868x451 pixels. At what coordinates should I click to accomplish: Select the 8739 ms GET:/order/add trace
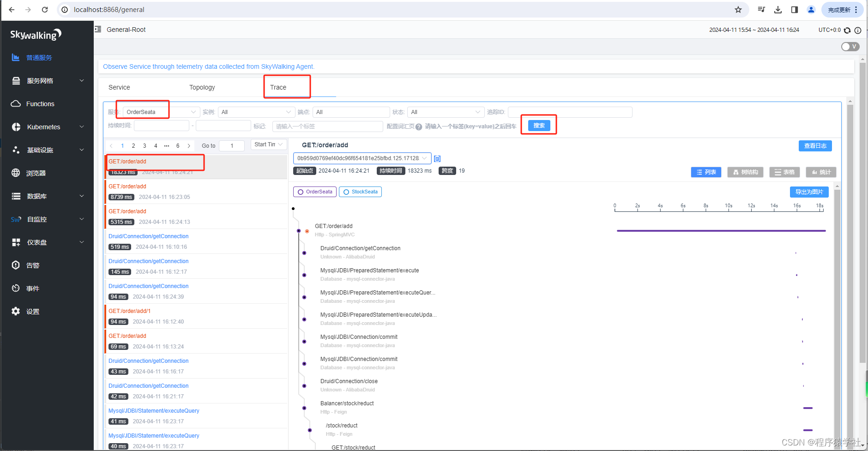[196, 192]
